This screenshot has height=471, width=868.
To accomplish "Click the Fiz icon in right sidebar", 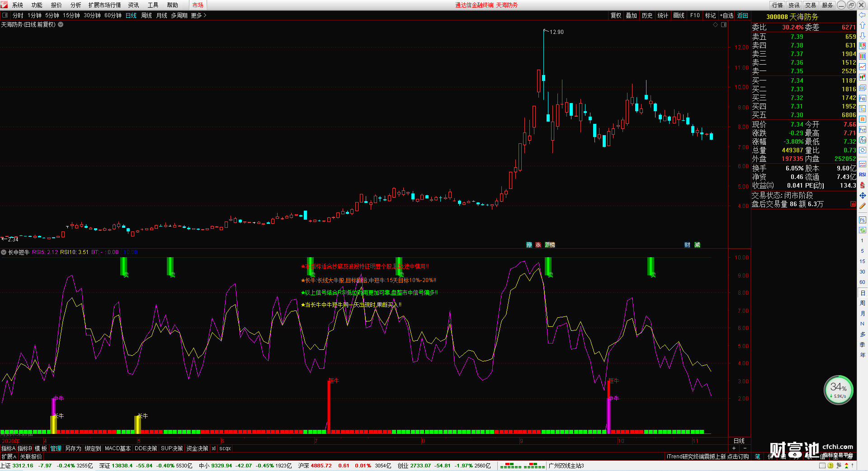I will tap(863, 129).
